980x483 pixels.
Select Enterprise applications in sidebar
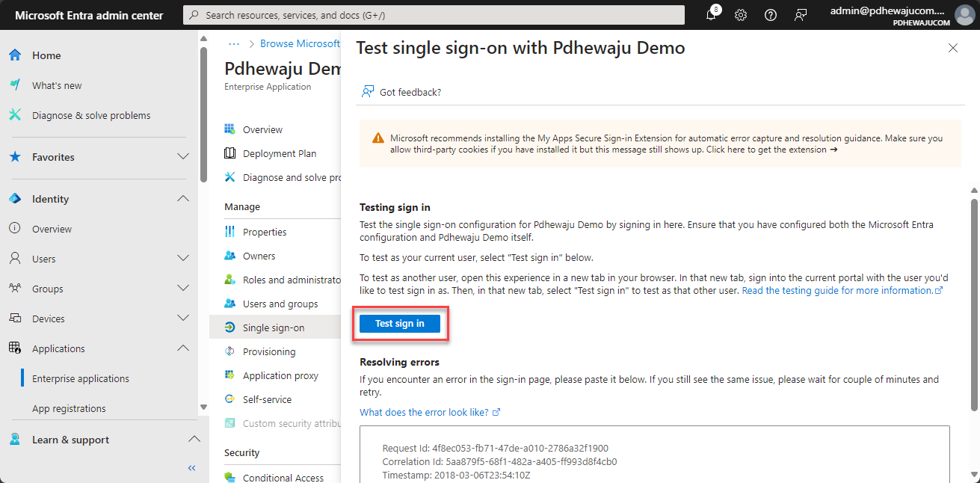point(81,378)
